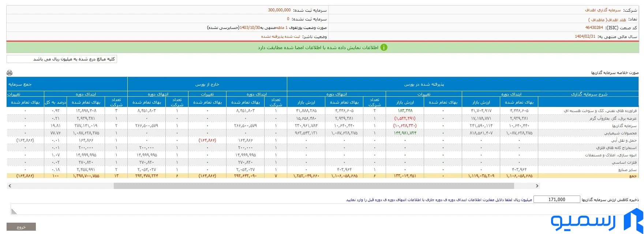644x234 pixels.
Task: Click the 'کلیه مبالغ درج شده به میلیون ریال' box
Action: [x=62, y=59]
